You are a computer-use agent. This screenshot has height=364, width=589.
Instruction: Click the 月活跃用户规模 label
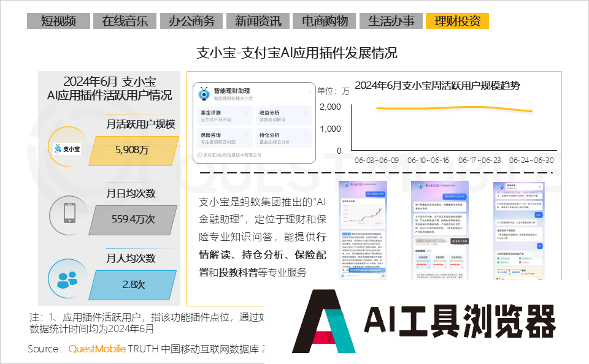[x=141, y=124]
